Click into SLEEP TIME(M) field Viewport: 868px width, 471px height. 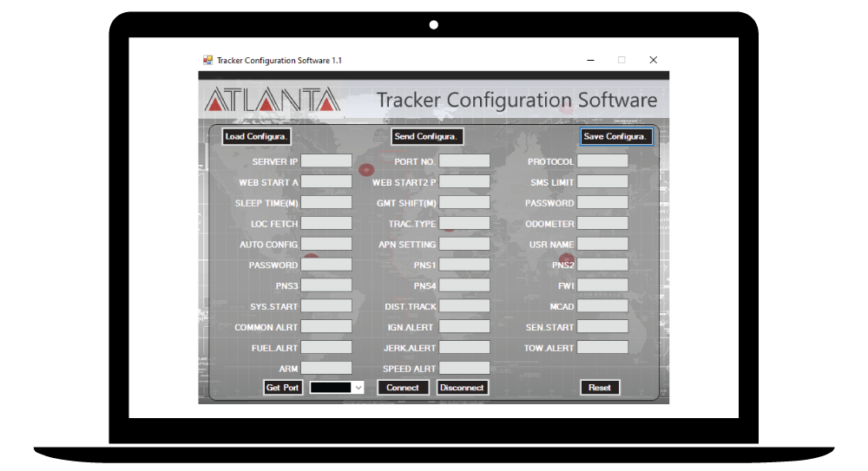click(x=326, y=203)
